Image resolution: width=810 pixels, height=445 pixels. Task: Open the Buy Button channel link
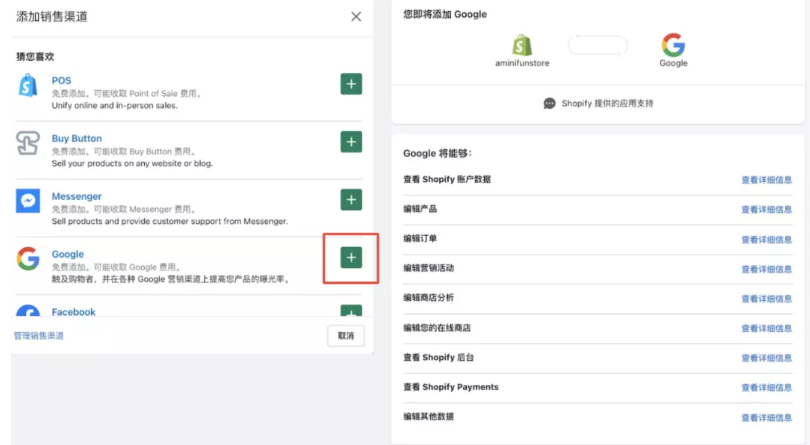coord(76,139)
